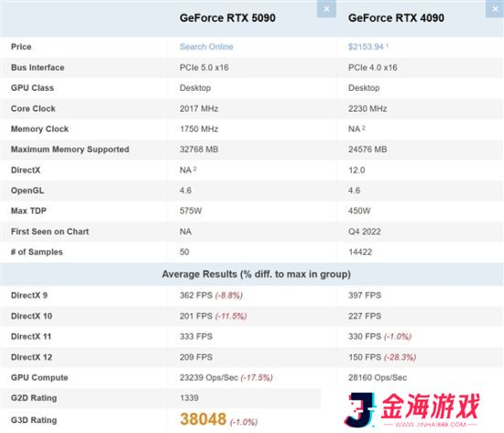The height and width of the screenshot is (433, 504).
Task: Click the PCIe 4.0 x16 value
Action: 373,68
